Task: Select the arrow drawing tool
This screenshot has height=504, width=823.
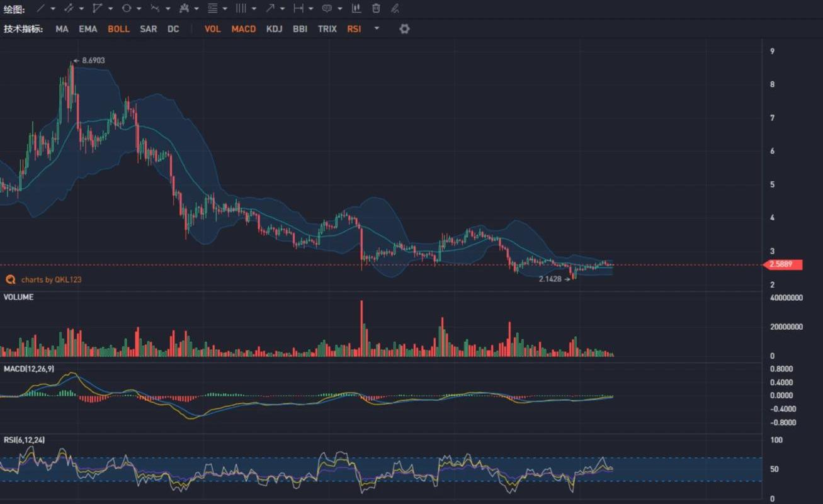Action: pos(270,9)
